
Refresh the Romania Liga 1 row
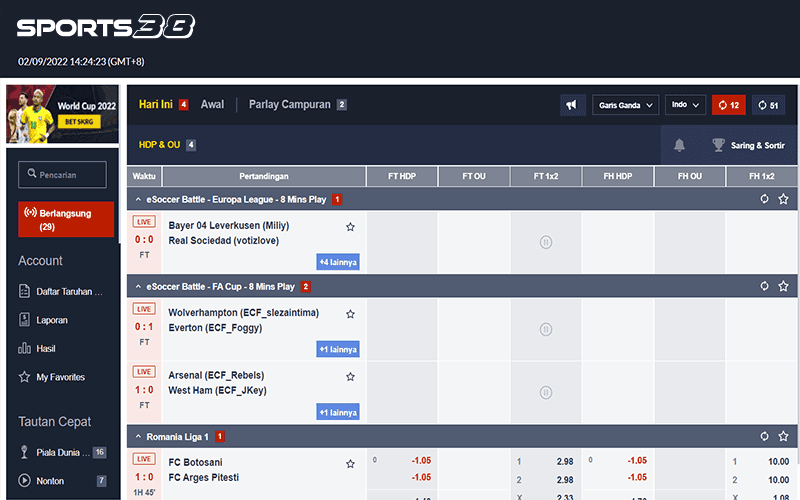764,436
